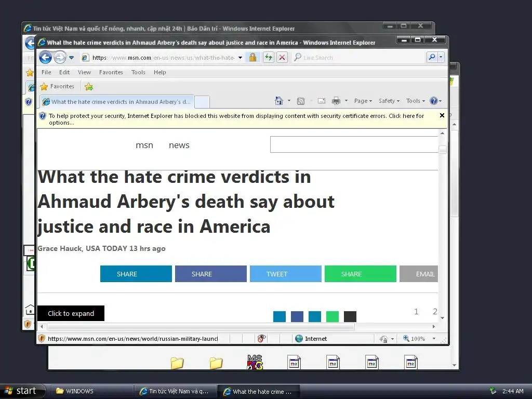Open the Favorites star button
Viewport: 532px width, 399px height.
tap(57, 87)
